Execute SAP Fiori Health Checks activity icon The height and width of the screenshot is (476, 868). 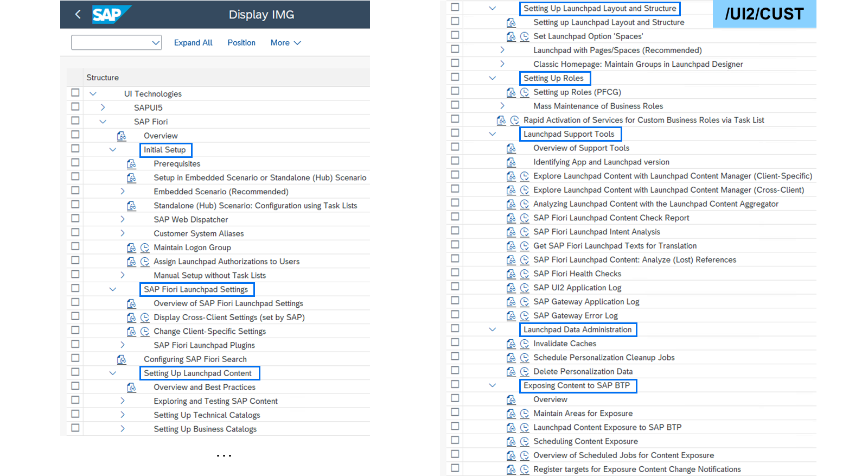click(525, 274)
